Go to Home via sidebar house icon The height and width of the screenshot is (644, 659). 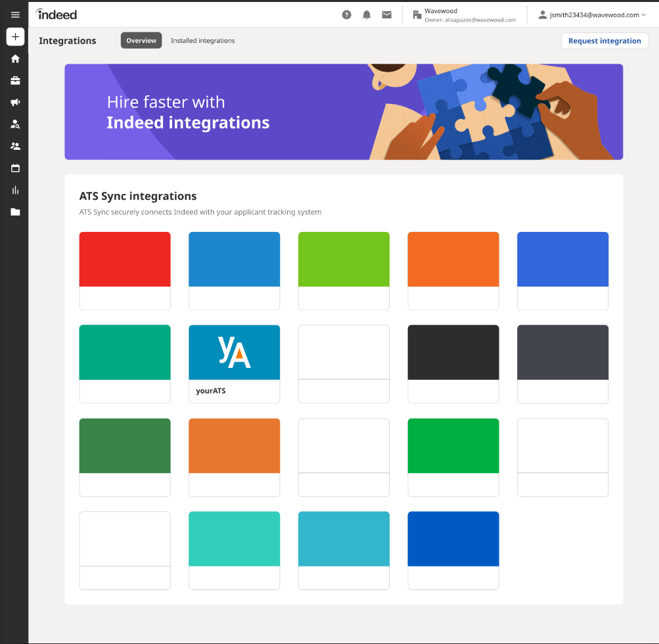pos(15,59)
